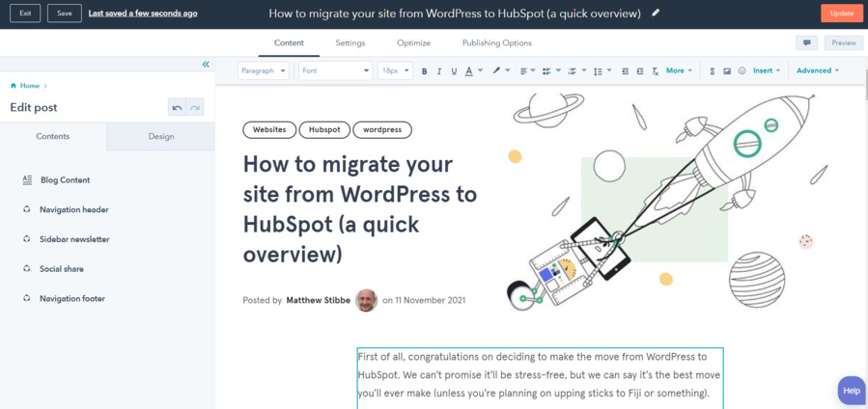Click the Home icon in breadcrumb

pos(14,86)
